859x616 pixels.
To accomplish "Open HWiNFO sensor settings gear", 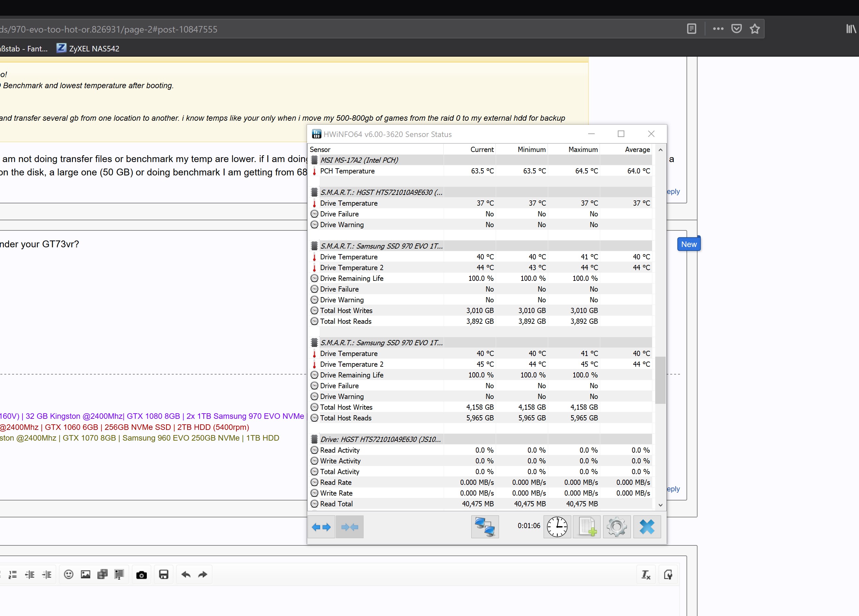I will [617, 527].
